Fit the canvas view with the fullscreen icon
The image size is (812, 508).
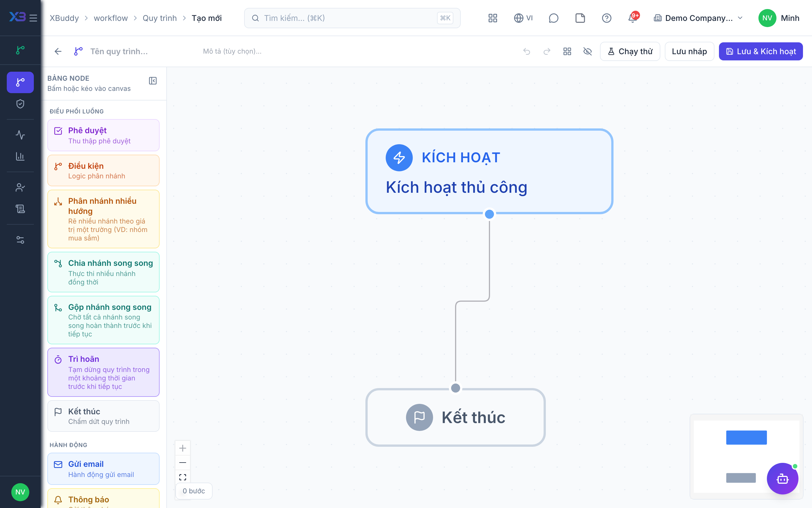[x=182, y=477]
